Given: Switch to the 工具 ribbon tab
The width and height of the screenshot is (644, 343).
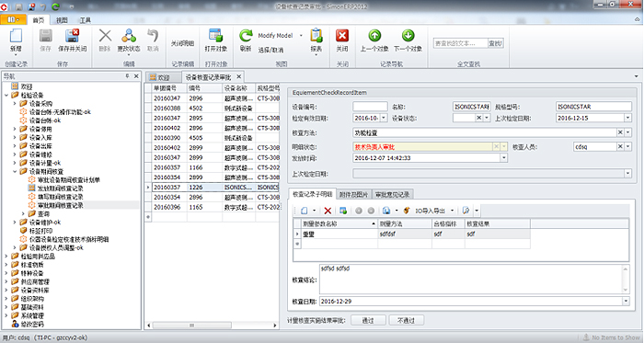Looking at the screenshot, I should click(85, 20).
